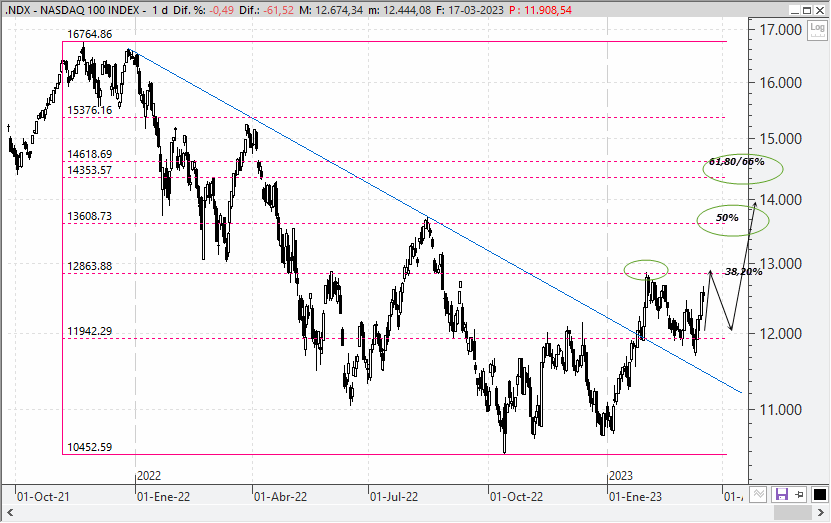Click the 2023 year marker label
The height and width of the screenshot is (523, 831).
point(621,476)
